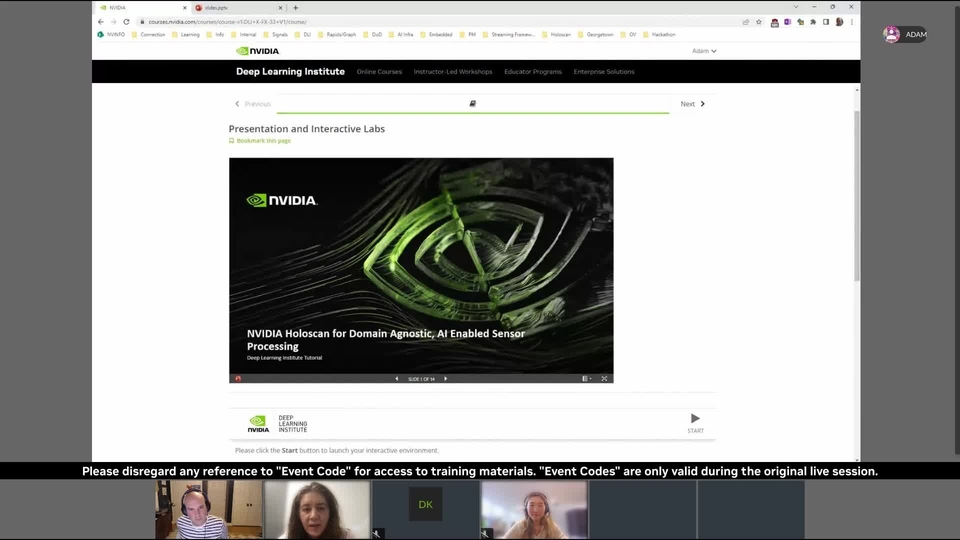Expand the Adam user account menu
The height and width of the screenshot is (540, 960).
[704, 51]
